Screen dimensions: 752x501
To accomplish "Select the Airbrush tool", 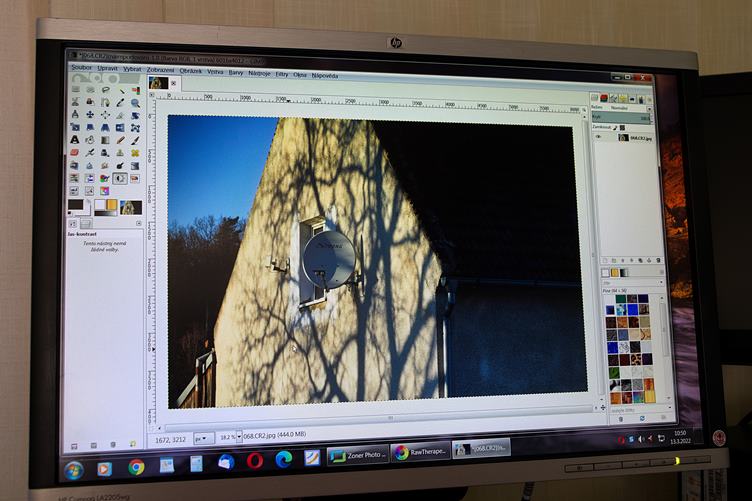I will point(90,152).
